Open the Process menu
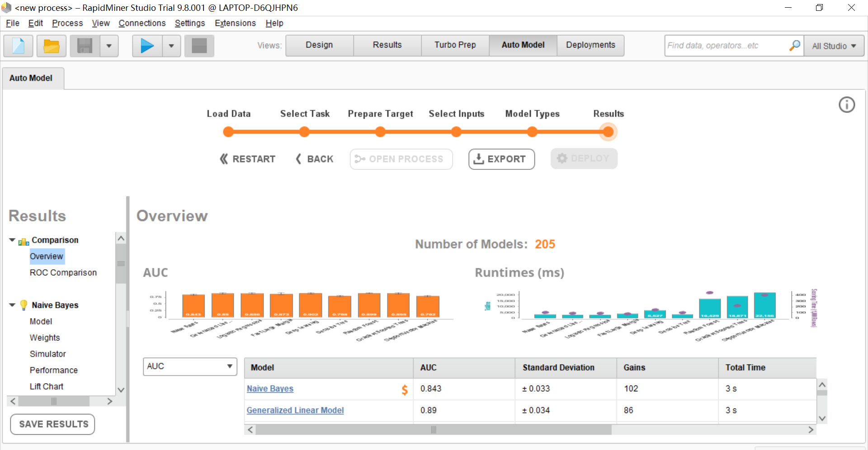The width and height of the screenshot is (868, 450). 67,23
